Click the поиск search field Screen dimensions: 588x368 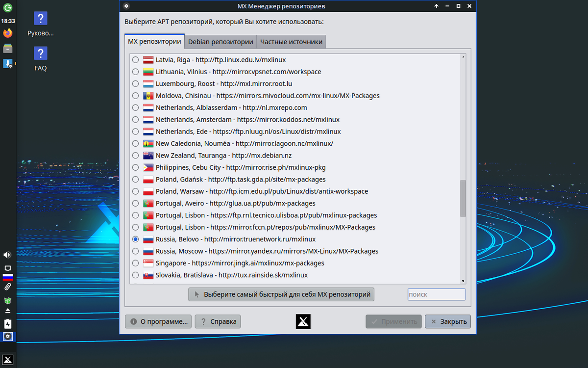coord(436,294)
